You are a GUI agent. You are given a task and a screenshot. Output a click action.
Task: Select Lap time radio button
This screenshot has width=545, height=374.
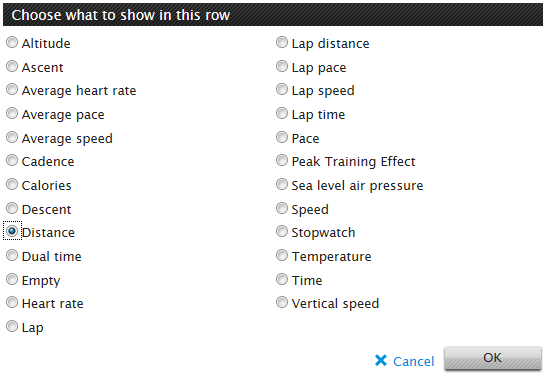(x=282, y=113)
